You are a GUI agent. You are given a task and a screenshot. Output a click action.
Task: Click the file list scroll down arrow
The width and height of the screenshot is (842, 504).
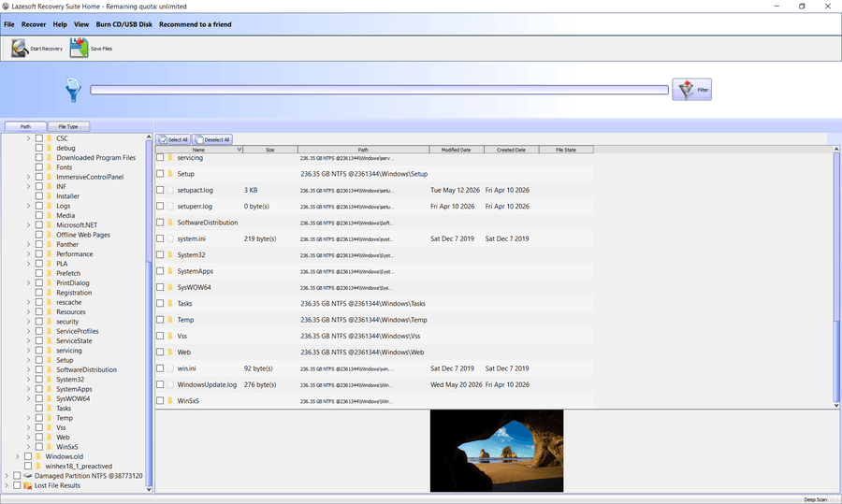pos(836,406)
